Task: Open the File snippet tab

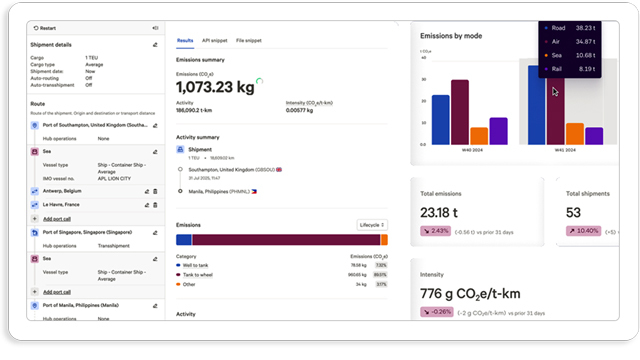Action: 249,40
